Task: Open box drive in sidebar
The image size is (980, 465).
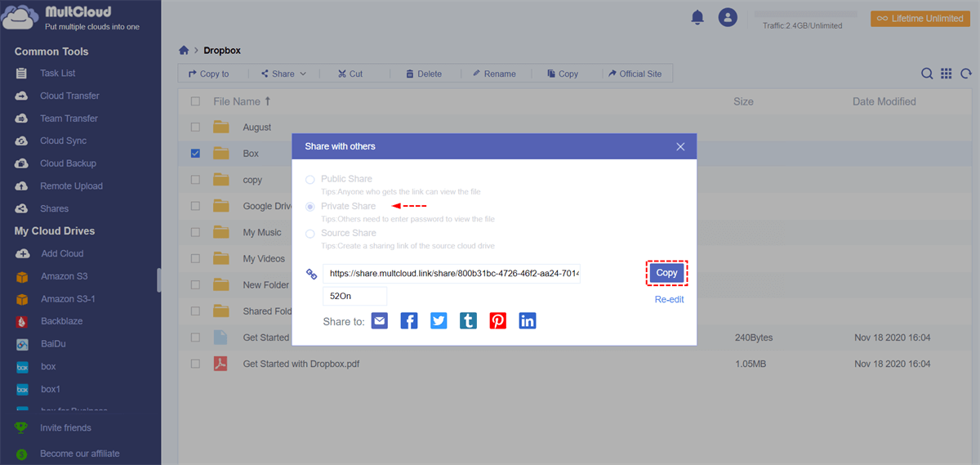Action: (48, 367)
